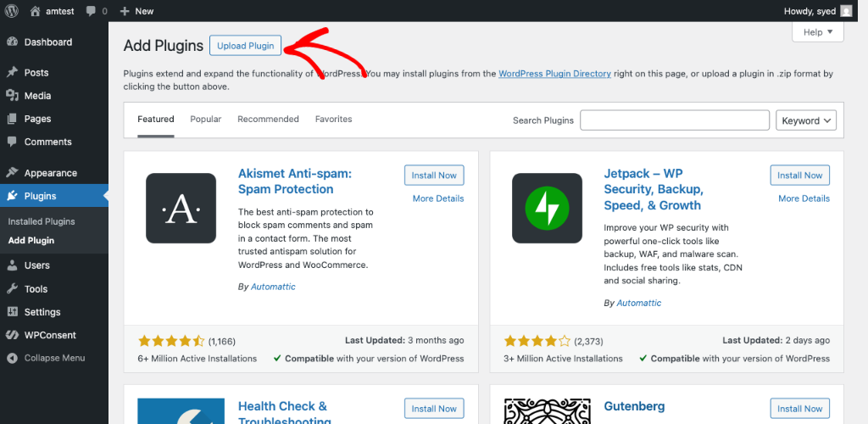Image resolution: width=868 pixels, height=424 pixels.
Task: Open Jetpack – WP Security title link
Action: tap(654, 189)
